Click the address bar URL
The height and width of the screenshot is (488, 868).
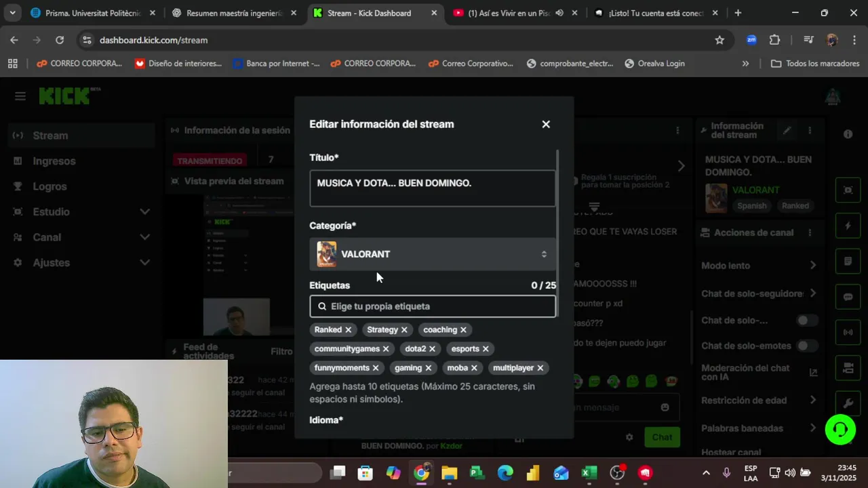(x=153, y=40)
